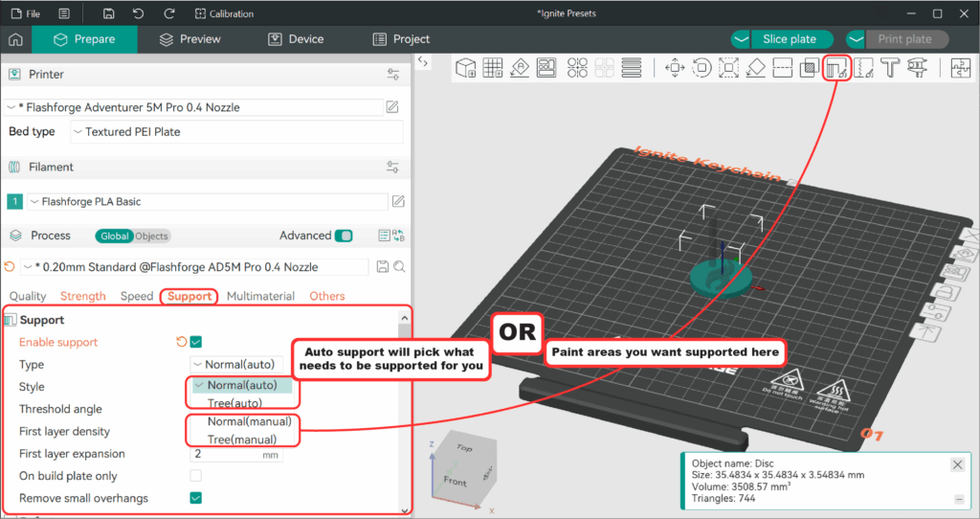This screenshot has height=519, width=980.
Task: Switch to the Strength tab
Action: 82,297
